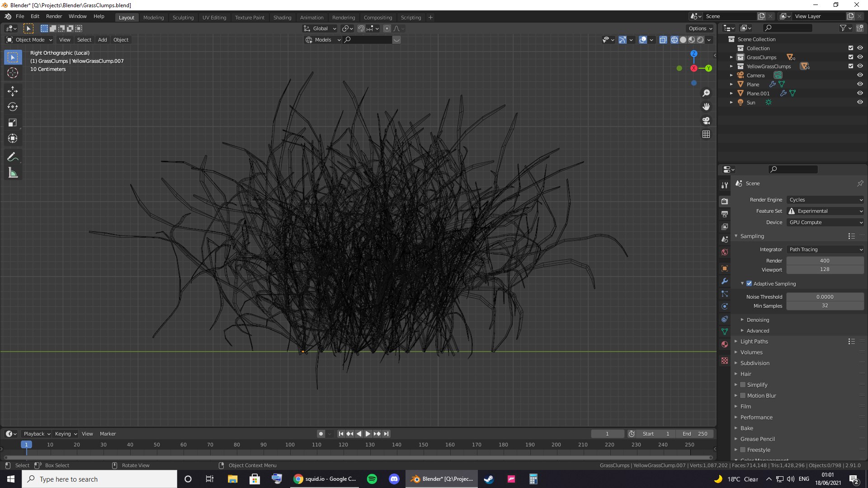This screenshot has width=868, height=488.
Task: Hide Plane.001 in viewport
Action: [860, 94]
